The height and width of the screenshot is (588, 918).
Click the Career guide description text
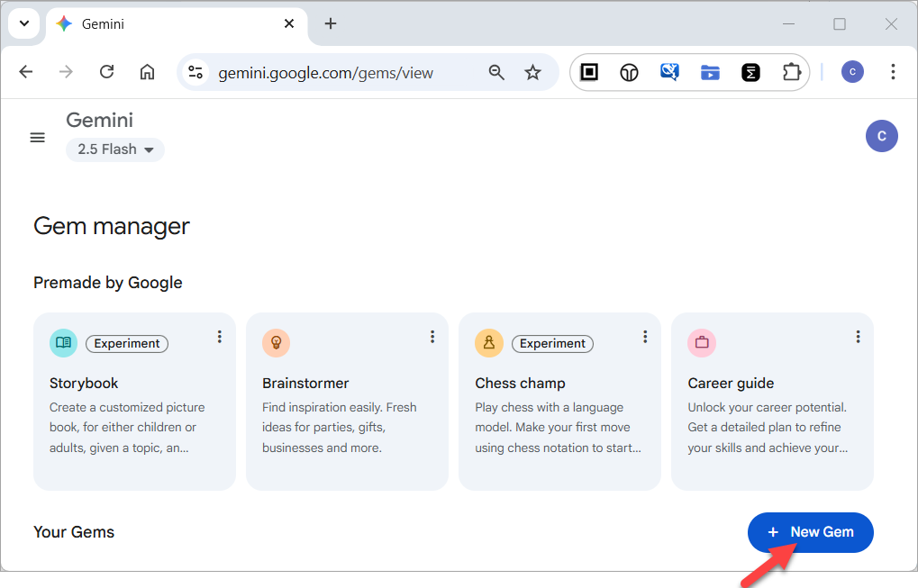[768, 428]
